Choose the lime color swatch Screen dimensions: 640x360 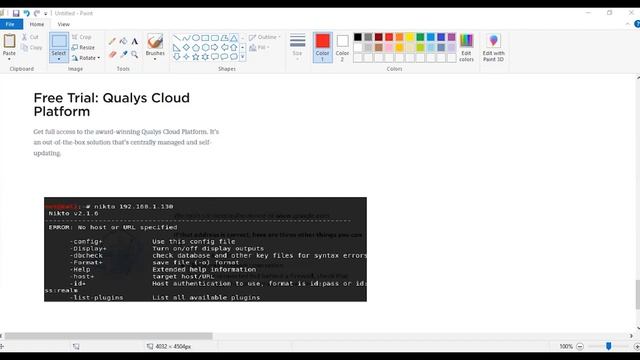pos(420,48)
